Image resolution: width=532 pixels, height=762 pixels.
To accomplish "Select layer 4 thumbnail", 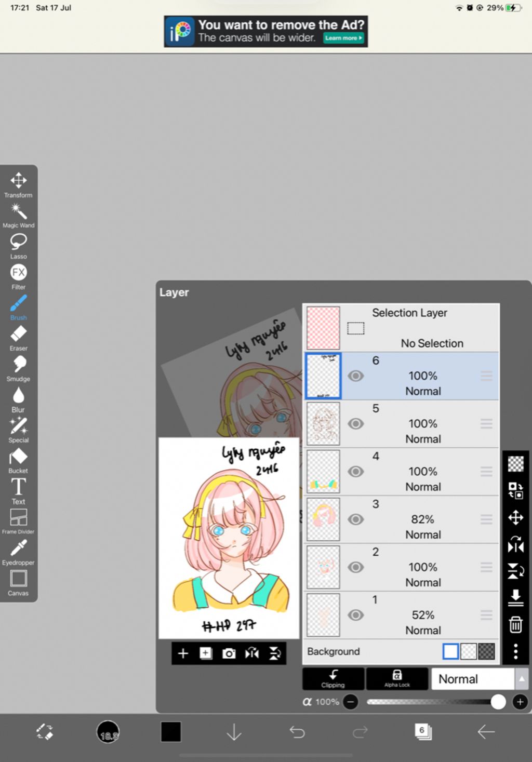I will click(x=323, y=471).
